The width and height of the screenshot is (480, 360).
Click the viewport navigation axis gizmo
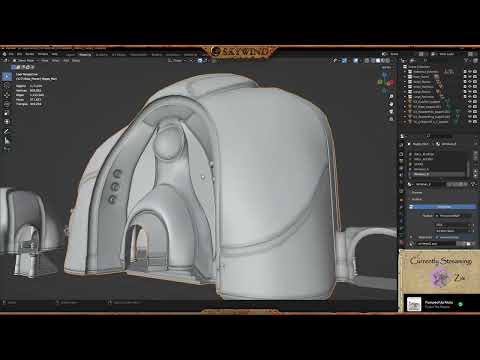(386, 81)
